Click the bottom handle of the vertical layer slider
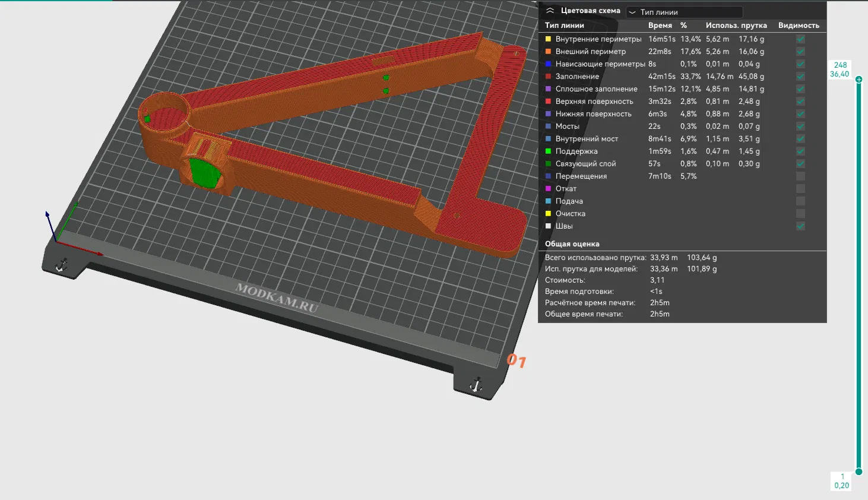Screen dimensions: 868x500 tap(859, 471)
